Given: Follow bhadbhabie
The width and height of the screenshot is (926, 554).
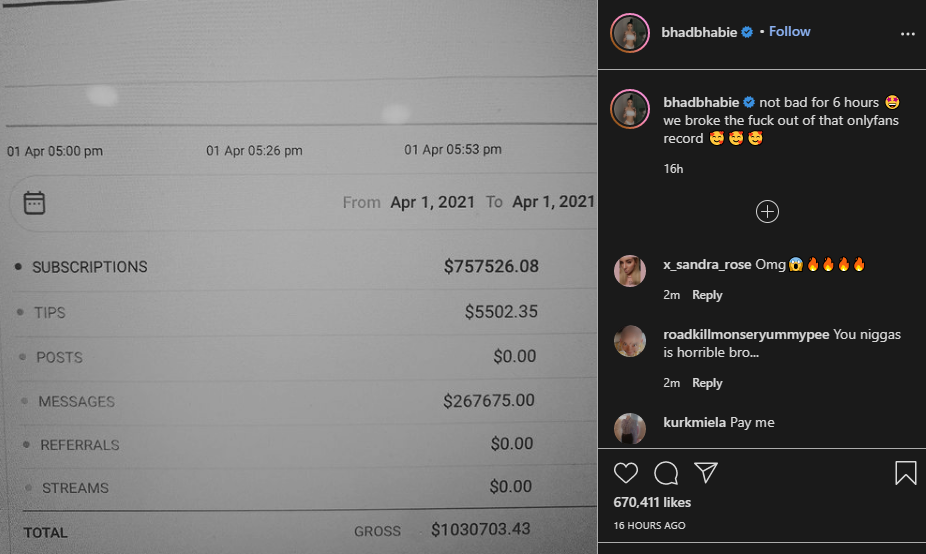Looking at the screenshot, I should click(x=790, y=31).
